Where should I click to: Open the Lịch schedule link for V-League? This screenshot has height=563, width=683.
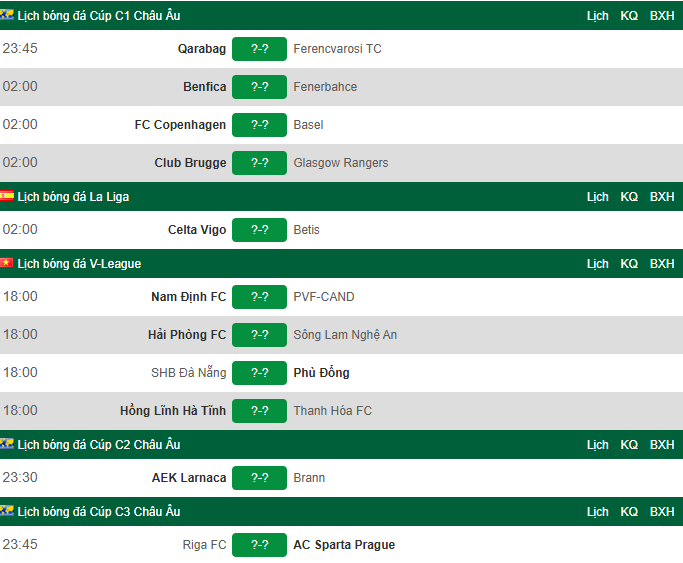pyautogui.click(x=597, y=264)
